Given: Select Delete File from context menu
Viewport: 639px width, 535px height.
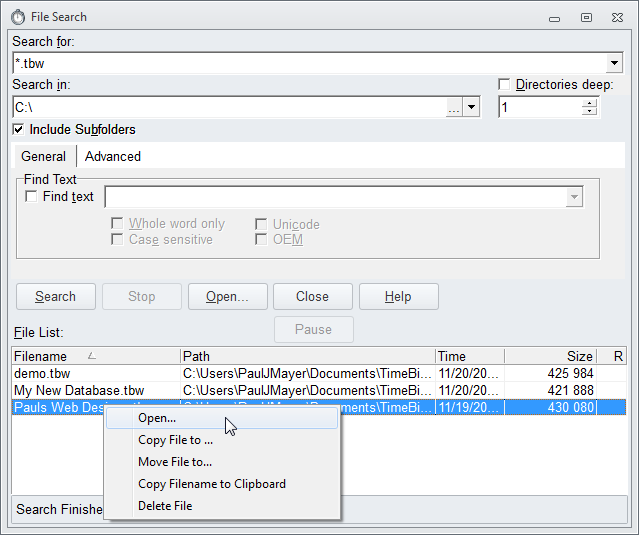Looking at the screenshot, I should tap(165, 506).
